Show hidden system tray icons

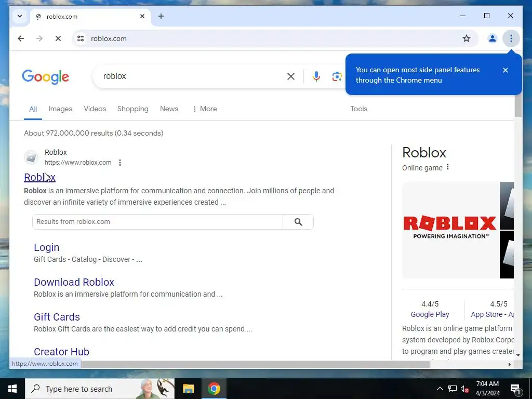440,389
